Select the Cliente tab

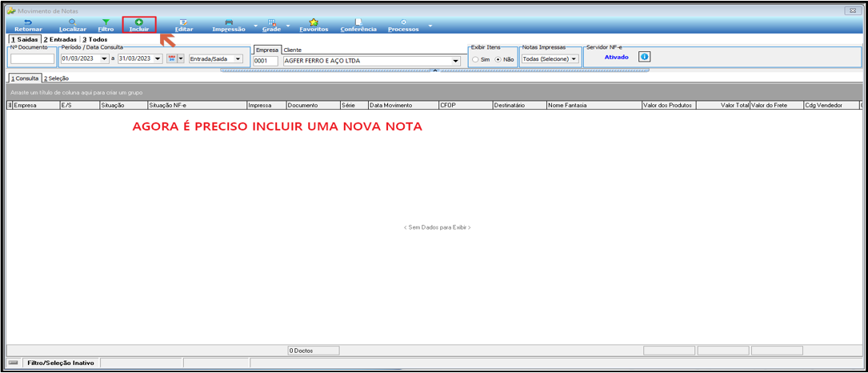[x=292, y=50]
